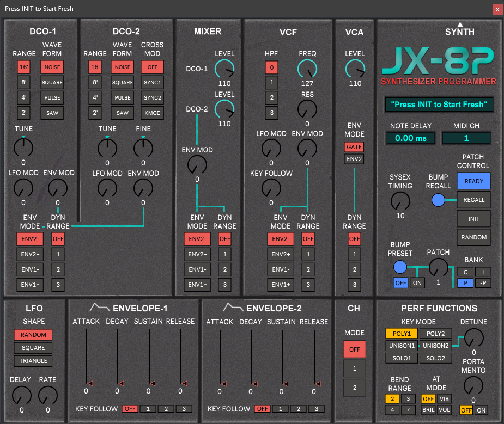Screen dimensions: 504x424
Task: Select bank I
Action: (x=483, y=272)
